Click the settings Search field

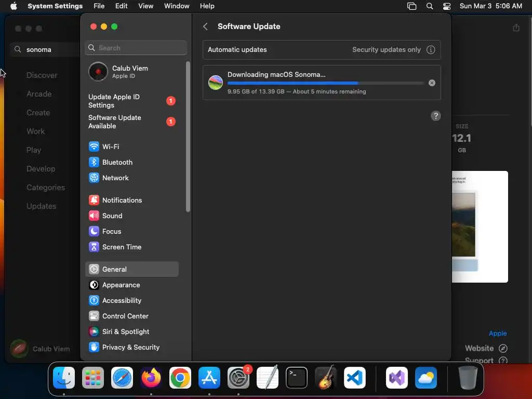point(136,48)
